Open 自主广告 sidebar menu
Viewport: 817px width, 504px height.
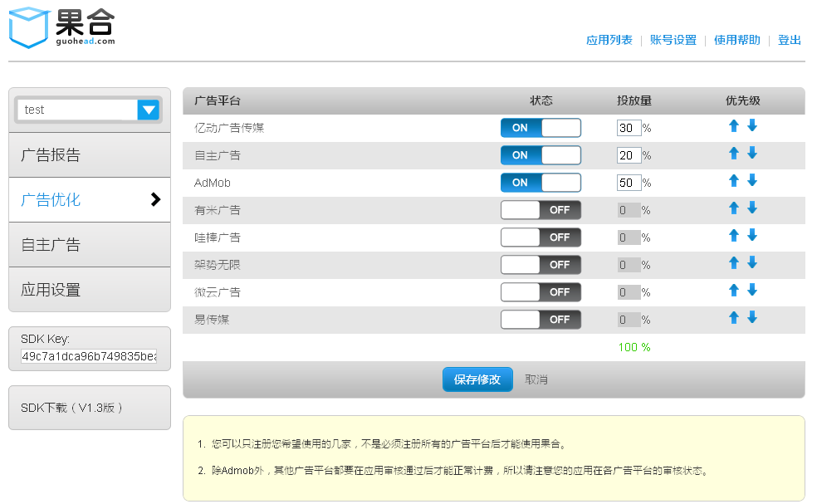tap(90, 244)
